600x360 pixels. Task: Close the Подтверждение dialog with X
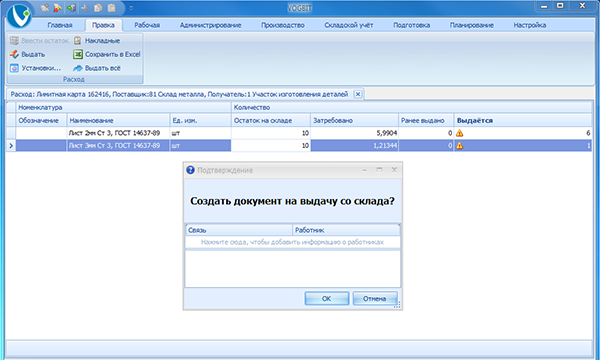coord(394,169)
